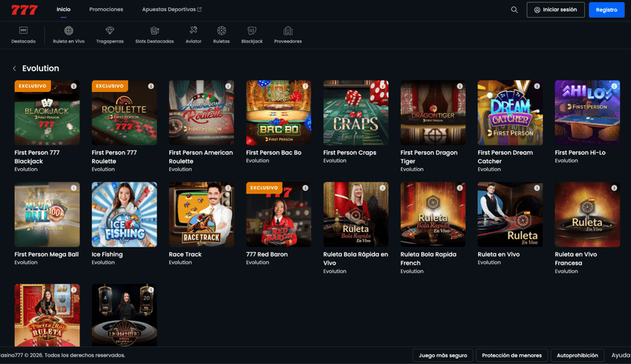Screen dimensions: 631x364
Task: Click the "First Person Bac Bo" title
Action: (x=274, y=153)
